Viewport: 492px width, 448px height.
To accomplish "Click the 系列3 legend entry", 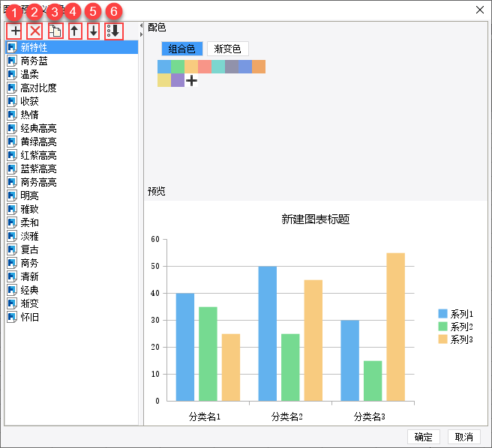I will pos(455,339).
